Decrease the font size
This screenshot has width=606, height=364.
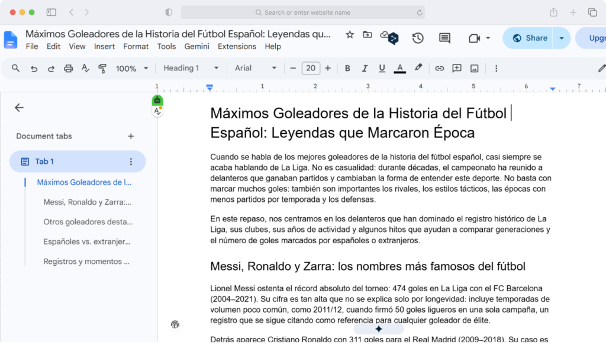(293, 69)
